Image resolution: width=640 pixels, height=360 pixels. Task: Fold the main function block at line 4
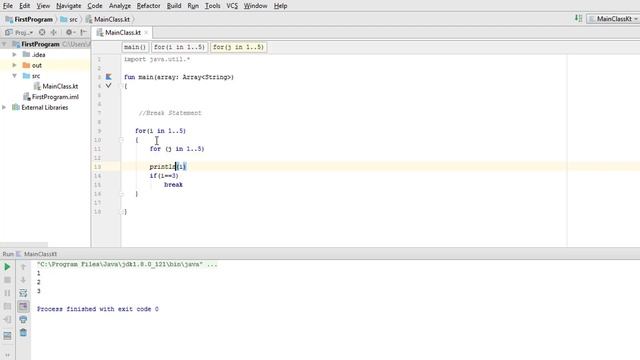[x=121, y=86]
